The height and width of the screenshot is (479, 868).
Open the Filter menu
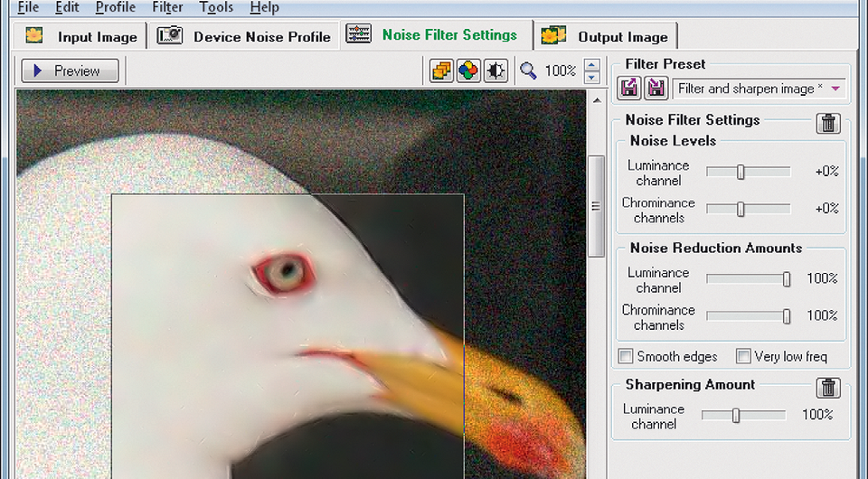pos(167,7)
